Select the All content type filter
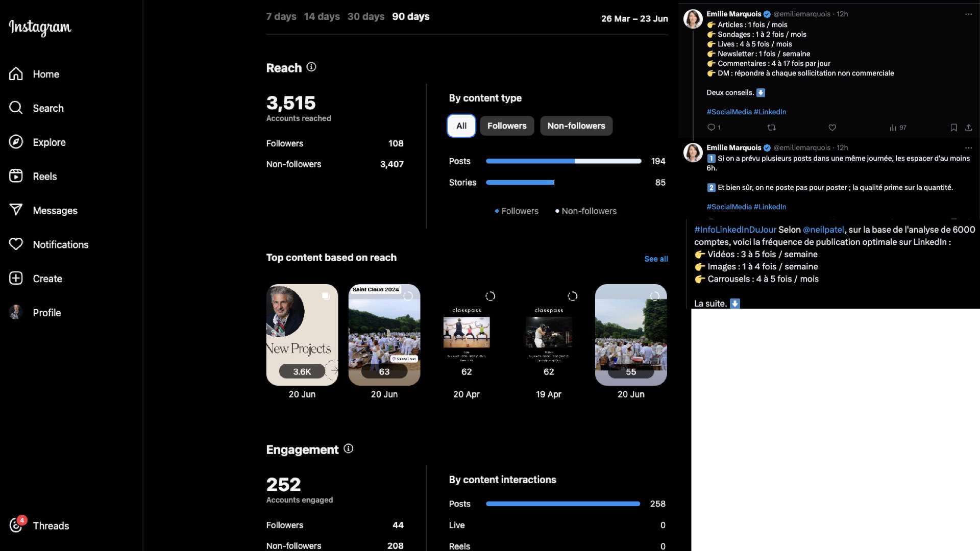The image size is (980, 551). click(461, 126)
